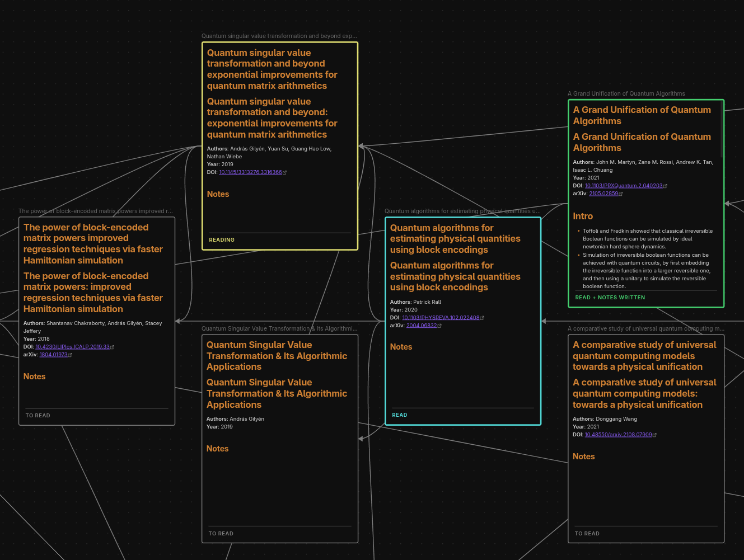Click Notes heading in yellow Quantum singular value card
744x560 pixels.
coord(218,194)
